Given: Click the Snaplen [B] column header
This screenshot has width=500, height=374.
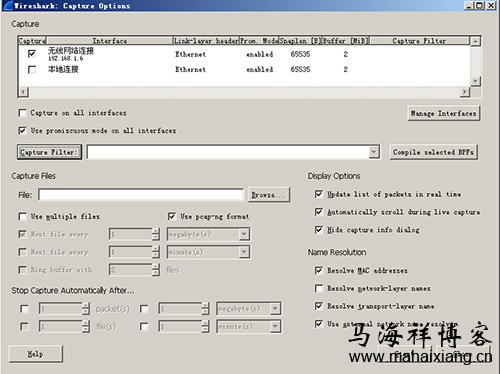Looking at the screenshot, I should (300, 41).
